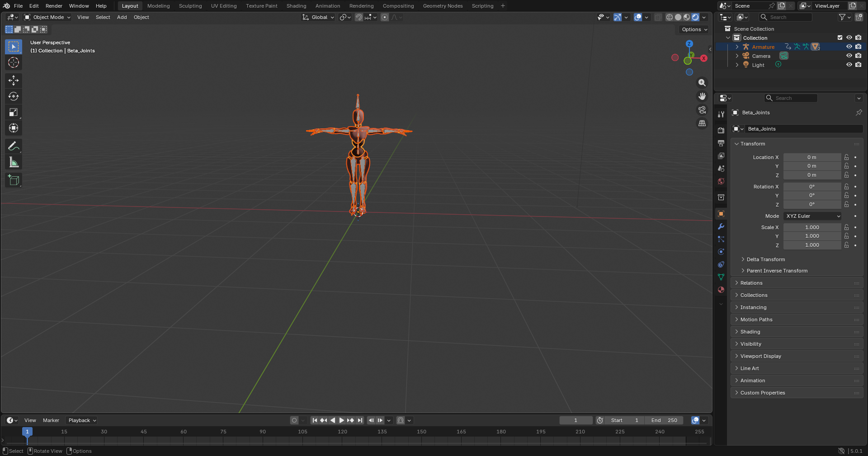Open the File menu
Viewport: 868px width, 456px height.
[x=19, y=6]
